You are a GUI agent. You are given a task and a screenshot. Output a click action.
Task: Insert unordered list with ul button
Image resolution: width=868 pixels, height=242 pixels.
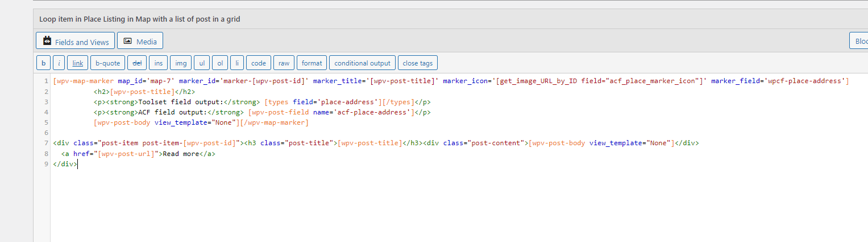click(x=201, y=63)
